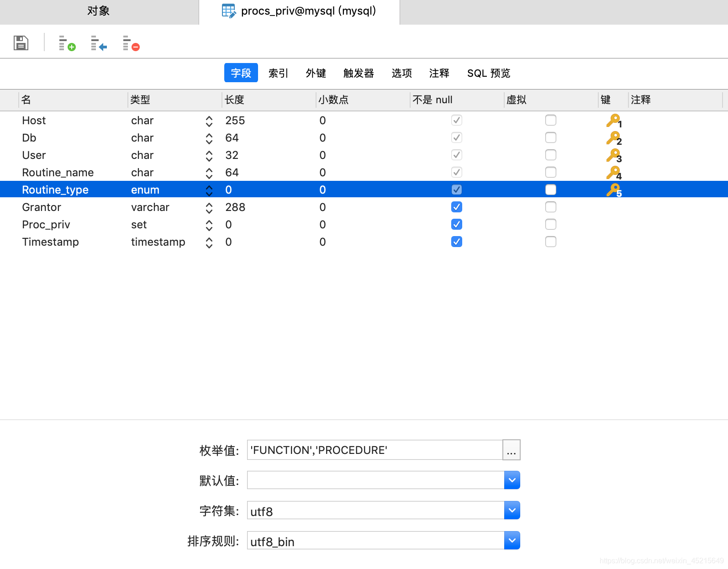This screenshot has width=728, height=569.
Task: Open type stepper for Timestamp row
Action: [209, 242]
